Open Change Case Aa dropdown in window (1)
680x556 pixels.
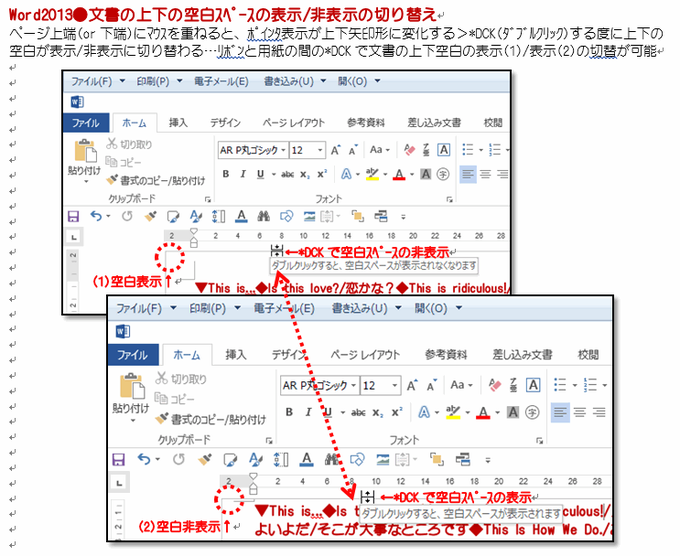(x=379, y=150)
